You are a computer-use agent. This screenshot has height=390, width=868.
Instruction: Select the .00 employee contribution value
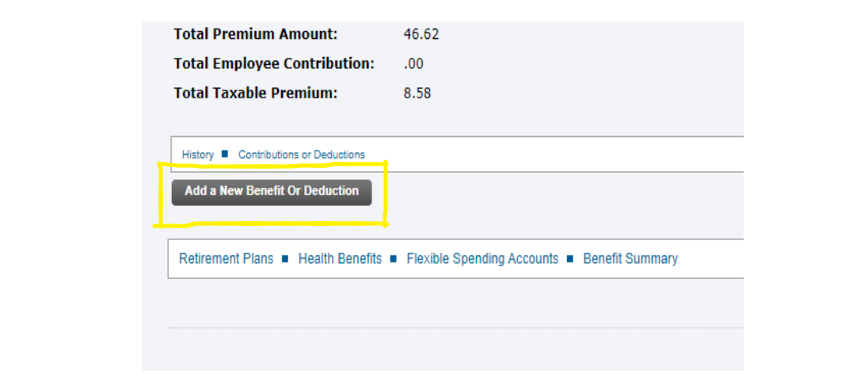(x=413, y=63)
